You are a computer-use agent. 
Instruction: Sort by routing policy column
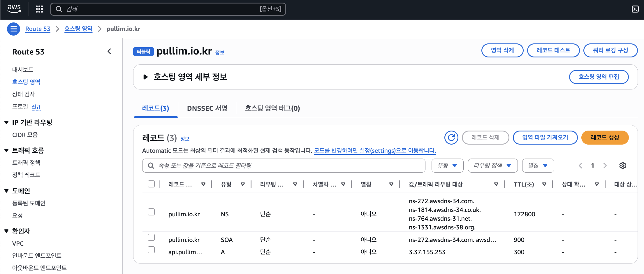295,184
